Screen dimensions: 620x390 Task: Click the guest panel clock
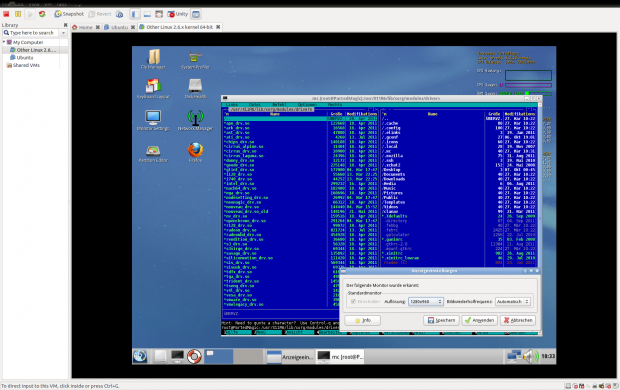(x=548, y=356)
